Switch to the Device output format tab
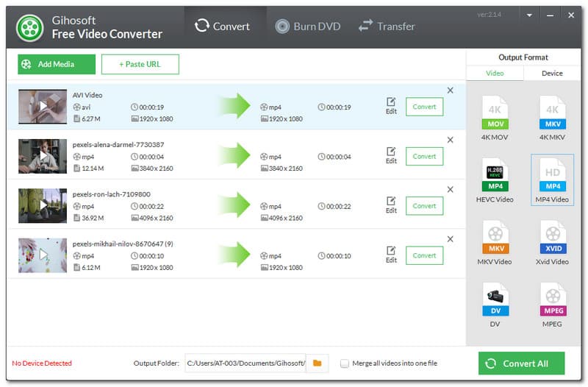 click(552, 73)
